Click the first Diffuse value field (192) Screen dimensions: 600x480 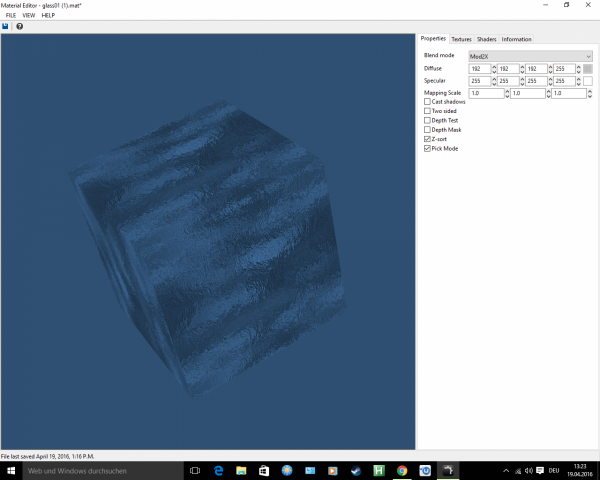[x=480, y=69]
